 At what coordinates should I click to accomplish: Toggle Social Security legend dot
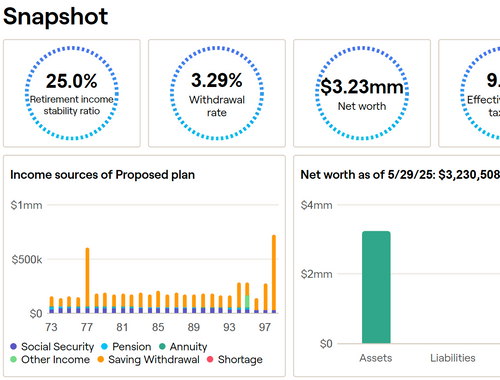point(13,346)
